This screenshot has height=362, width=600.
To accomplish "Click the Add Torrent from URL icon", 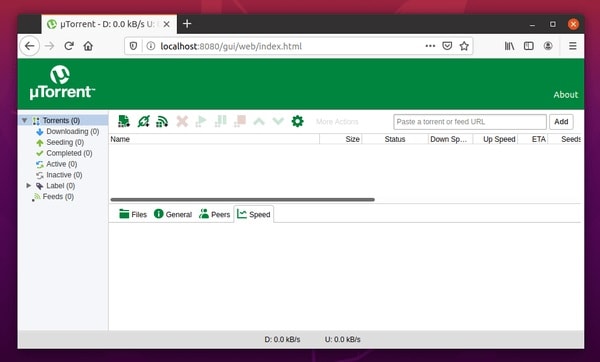I will pos(143,121).
